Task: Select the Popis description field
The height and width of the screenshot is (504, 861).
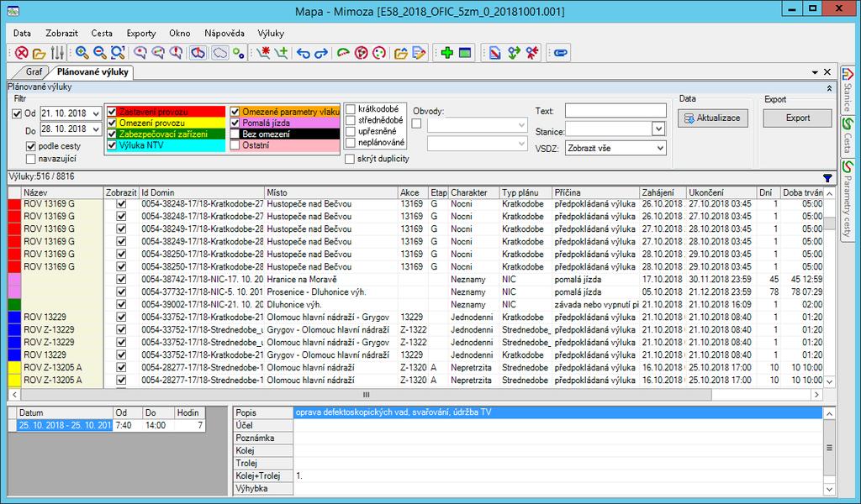Action: 558,412
